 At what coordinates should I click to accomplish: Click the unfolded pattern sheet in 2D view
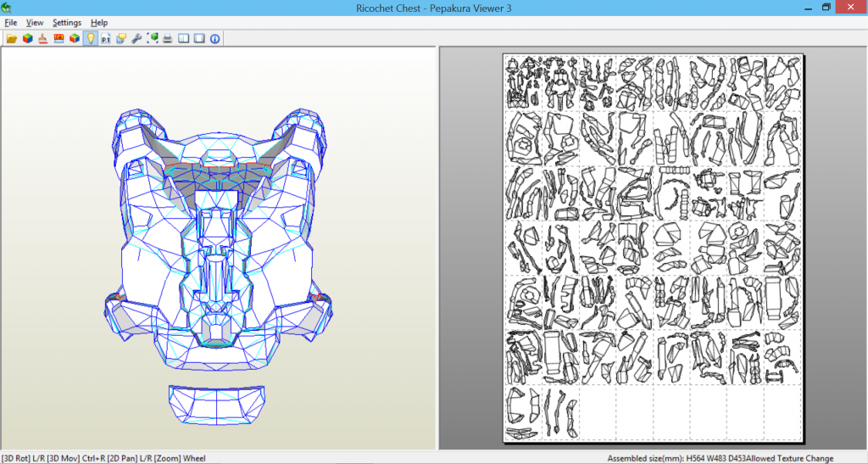coord(653,248)
